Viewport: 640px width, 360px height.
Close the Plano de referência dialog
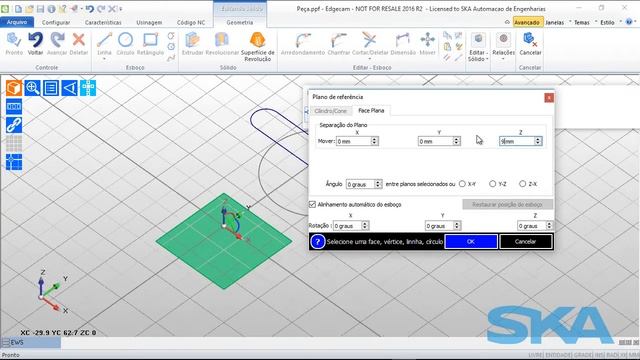pos(549,98)
